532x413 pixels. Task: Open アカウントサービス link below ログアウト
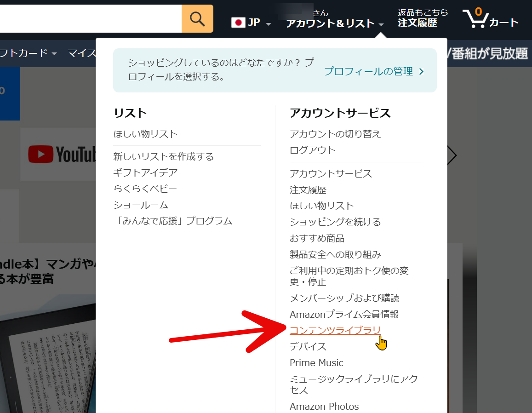pos(331,173)
